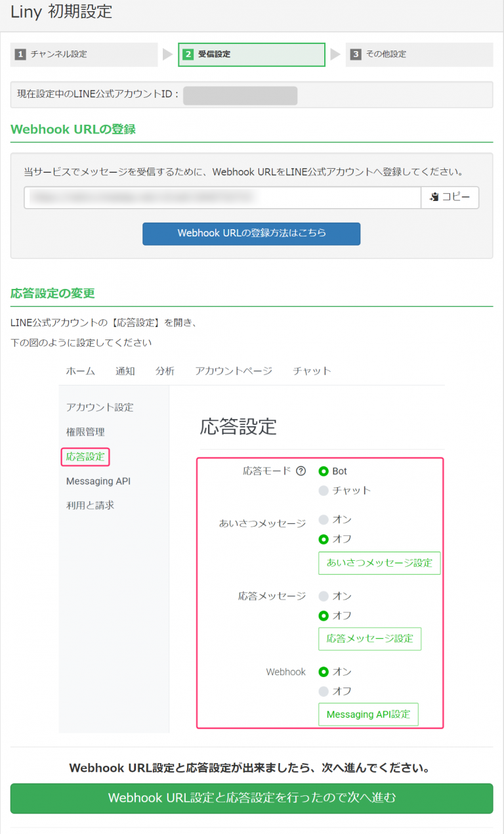Select step 2 受信設定
The image size is (504, 834).
point(251,55)
